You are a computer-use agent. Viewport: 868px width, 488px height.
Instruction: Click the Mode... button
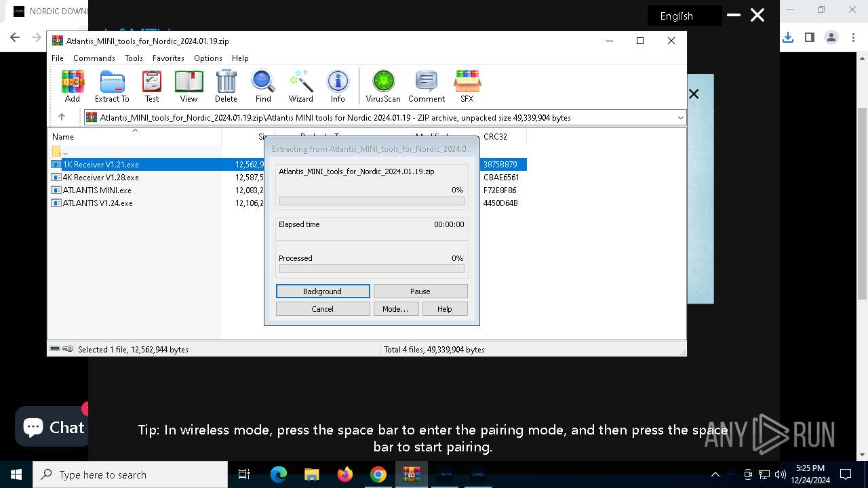395,309
